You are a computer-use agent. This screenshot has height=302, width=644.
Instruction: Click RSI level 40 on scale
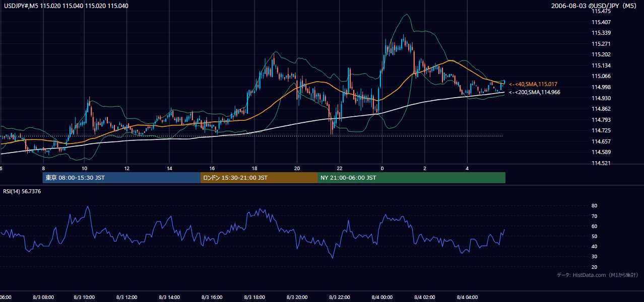coord(594,246)
